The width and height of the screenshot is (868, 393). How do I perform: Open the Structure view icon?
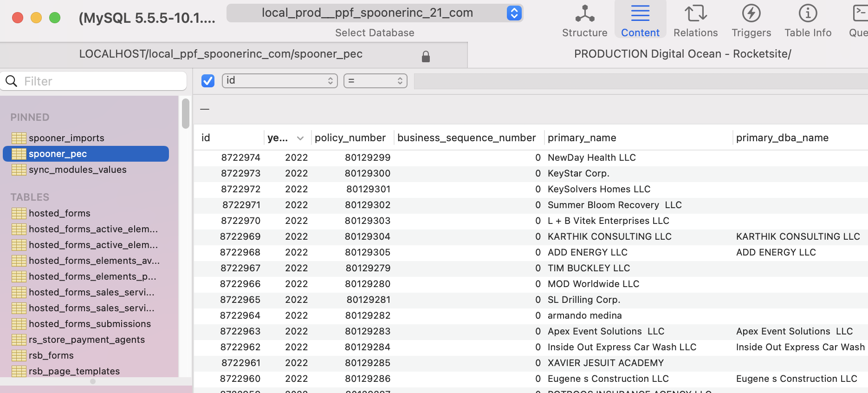(584, 14)
